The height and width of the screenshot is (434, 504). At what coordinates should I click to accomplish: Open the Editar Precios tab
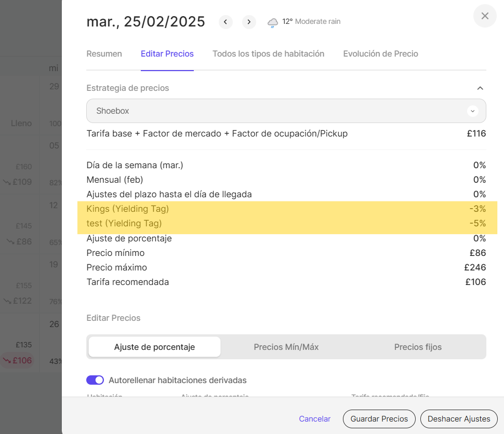(x=167, y=54)
